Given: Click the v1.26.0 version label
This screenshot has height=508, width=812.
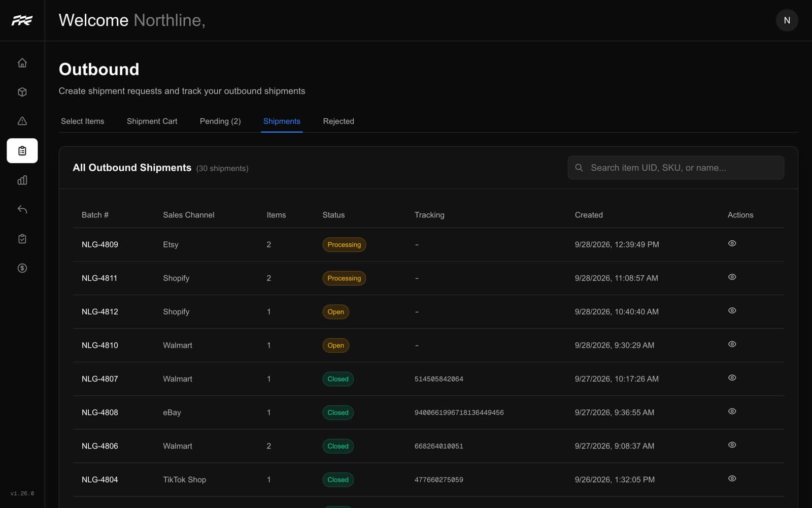Looking at the screenshot, I should coord(22,493).
